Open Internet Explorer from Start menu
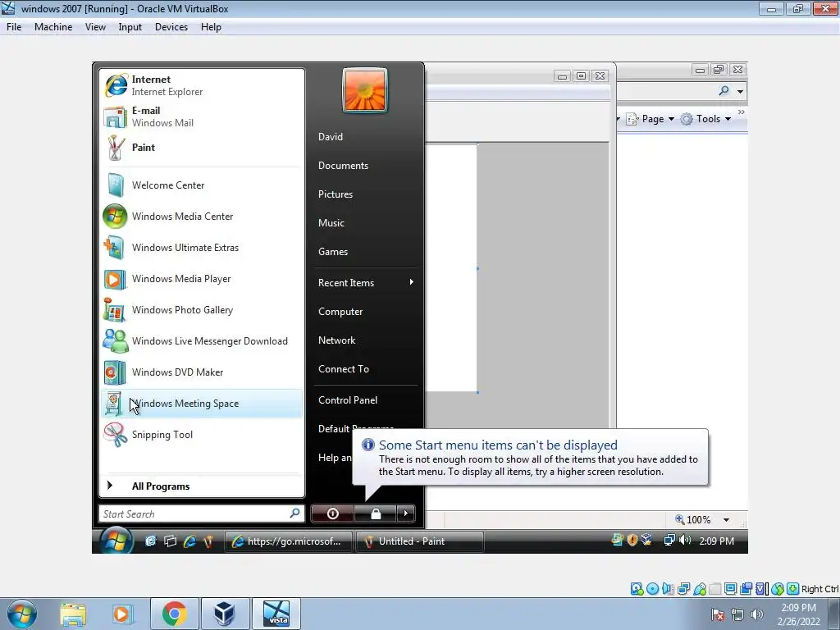Image resolution: width=840 pixels, height=630 pixels. 202,85
